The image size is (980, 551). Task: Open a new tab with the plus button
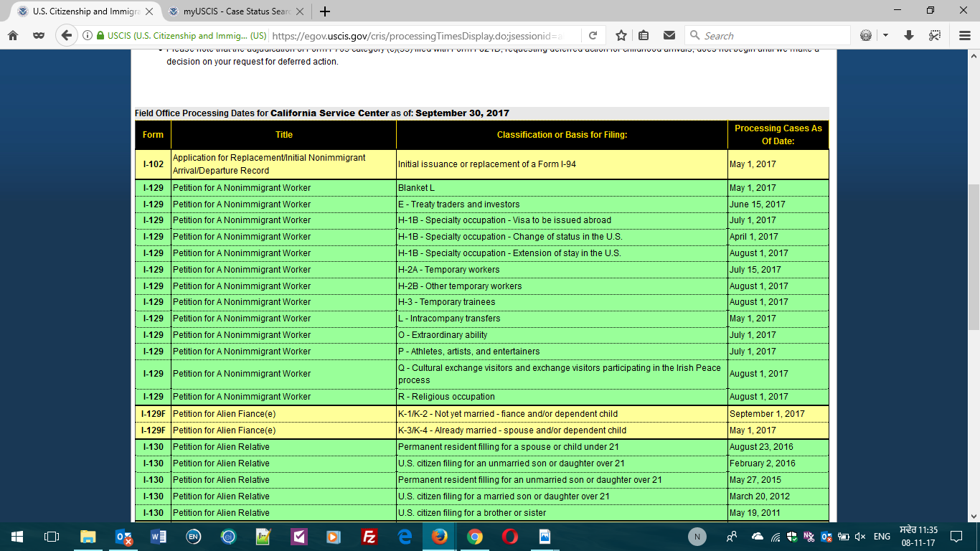pyautogui.click(x=325, y=11)
